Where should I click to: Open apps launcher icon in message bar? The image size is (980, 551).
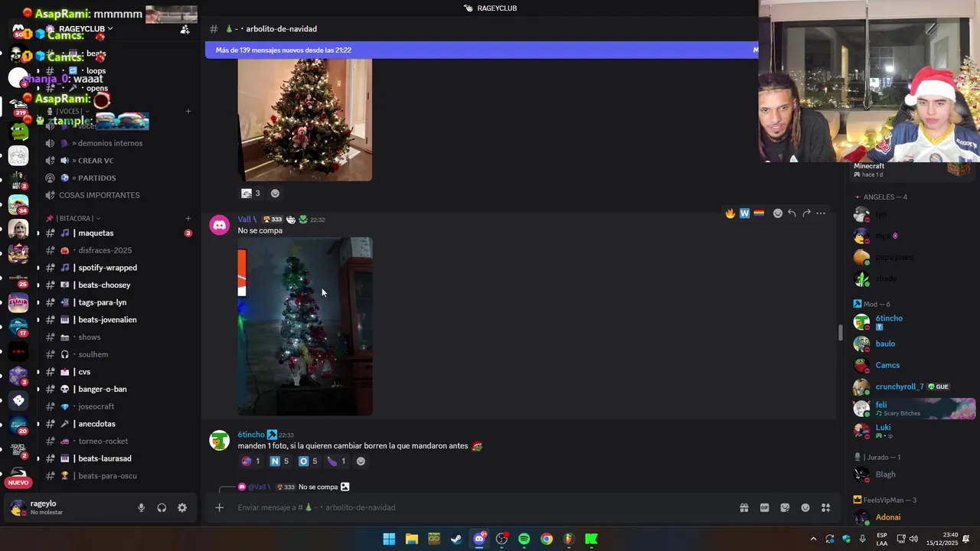(826, 507)
